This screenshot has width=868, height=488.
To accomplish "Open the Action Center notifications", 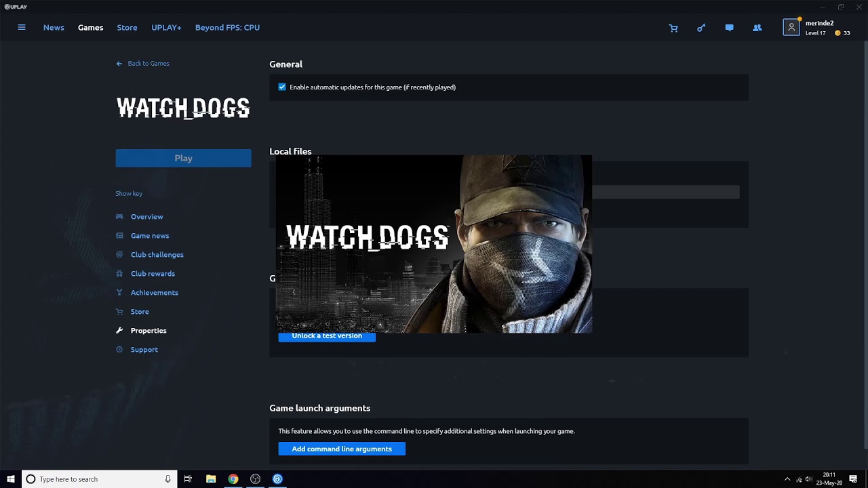I will 853,479.
